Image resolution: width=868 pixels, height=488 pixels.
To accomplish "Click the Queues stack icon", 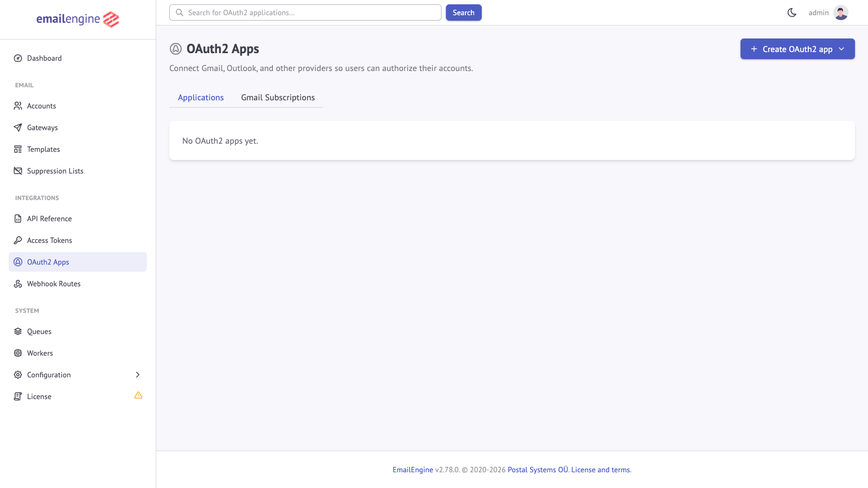I will (x=18, y=331).
